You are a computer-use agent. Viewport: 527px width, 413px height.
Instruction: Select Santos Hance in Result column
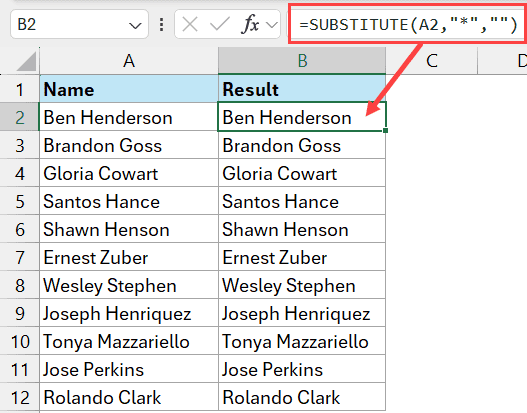[x=302, y=201]
